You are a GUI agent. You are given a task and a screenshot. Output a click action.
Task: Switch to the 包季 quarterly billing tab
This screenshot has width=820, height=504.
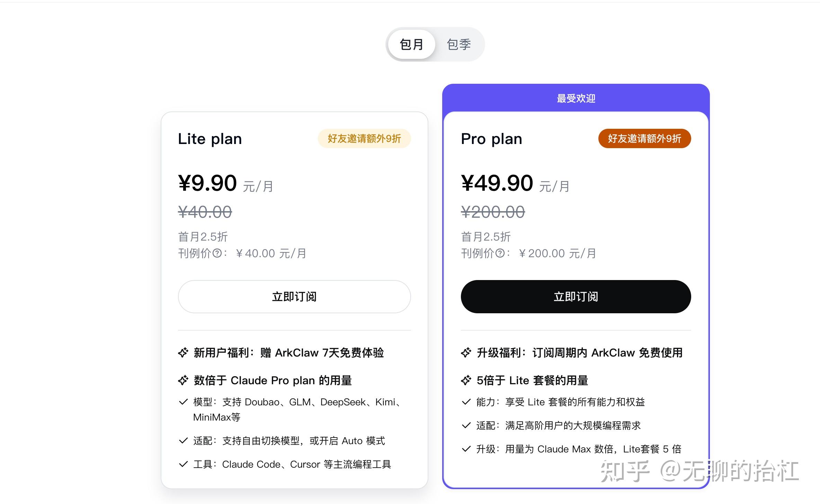pyautogui.click(x=459, y=44)
